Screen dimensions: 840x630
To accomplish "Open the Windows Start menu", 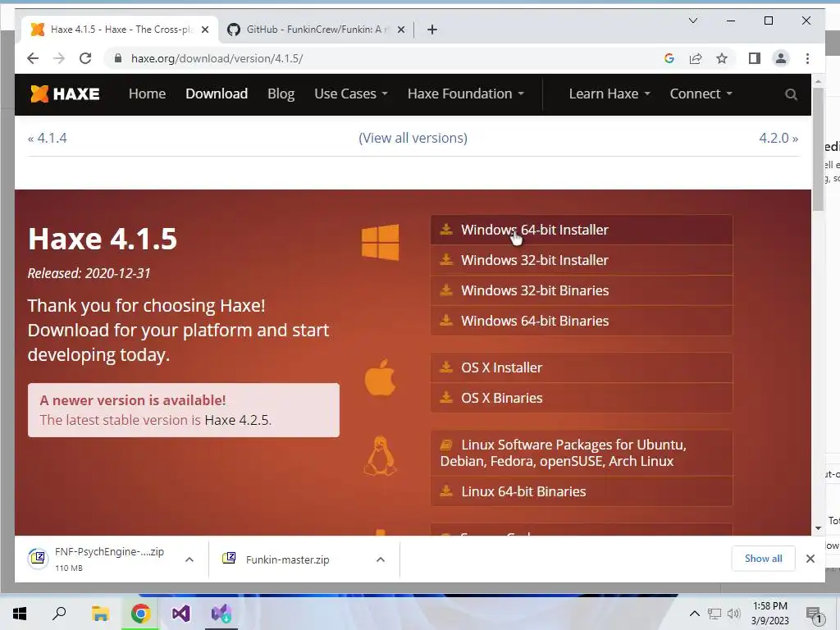I will point(20,614).
